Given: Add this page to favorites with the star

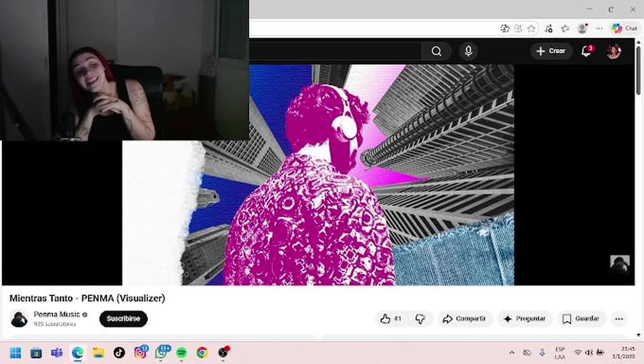Looking at the screenshot, I should [531, 29].
